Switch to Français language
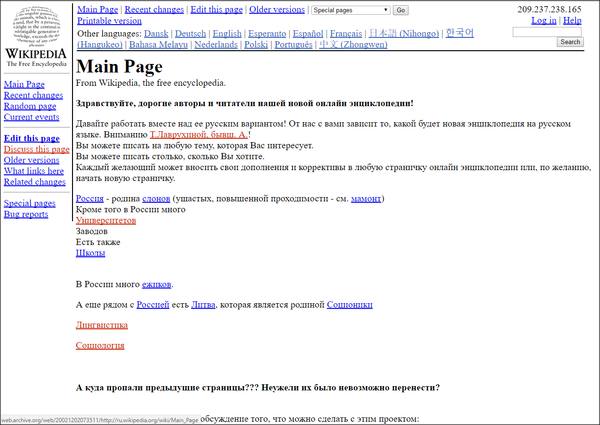This screenshot has width=600, height=425. [346, 34]
